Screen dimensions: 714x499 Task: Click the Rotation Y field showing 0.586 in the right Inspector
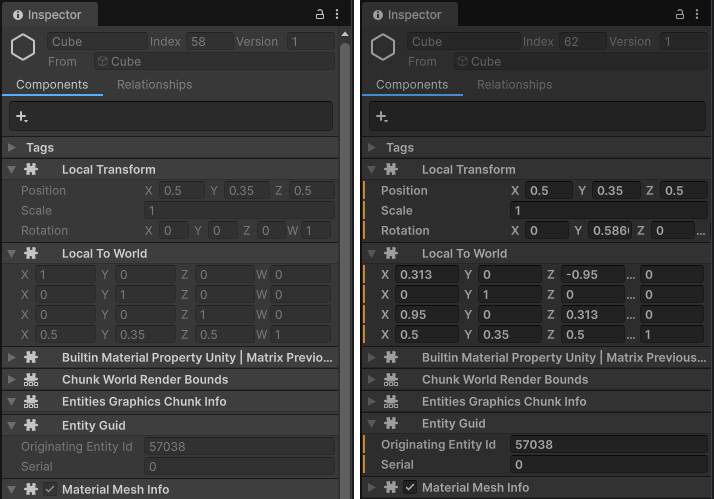click(x=610, y=230)
